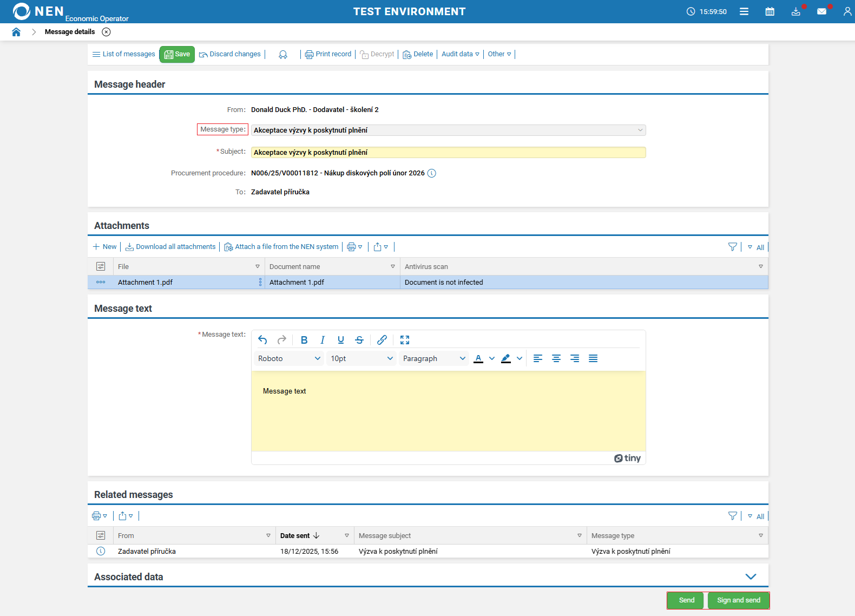Open header hamburger menu icon
The width and height of the screenshot is (855, 616).
coord(744,11)
